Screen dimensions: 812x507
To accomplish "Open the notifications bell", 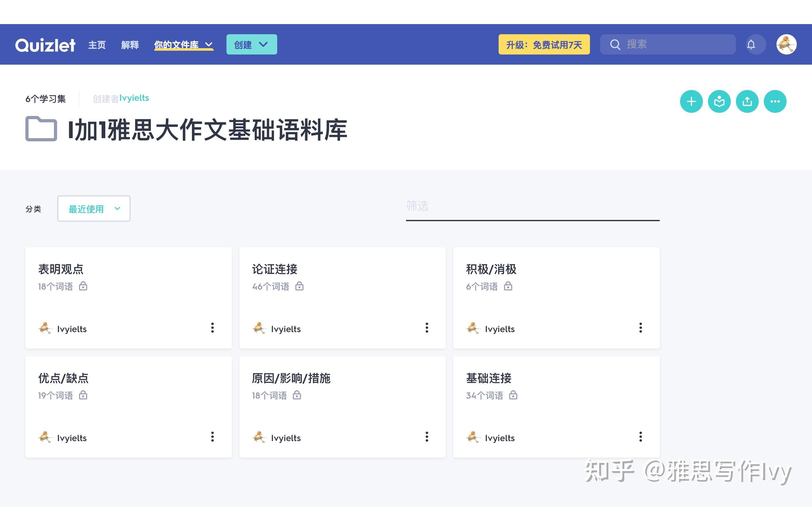I will pyautogui.click(x=751, y=44).
